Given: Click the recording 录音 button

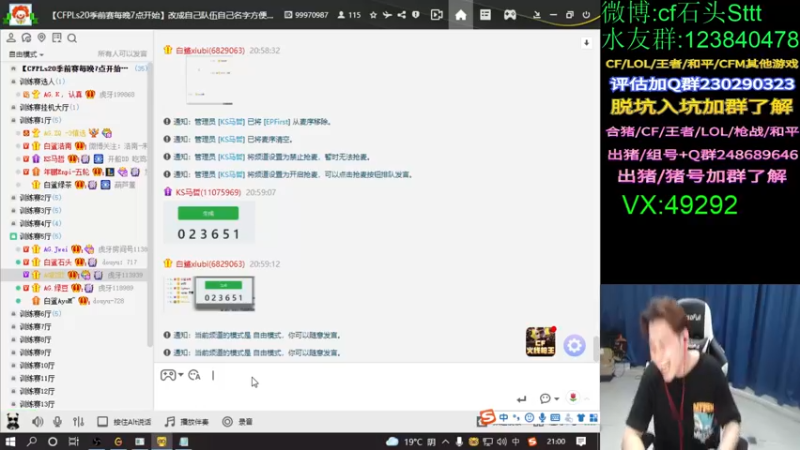Looking at the screenshot, I should pos(237,421).
